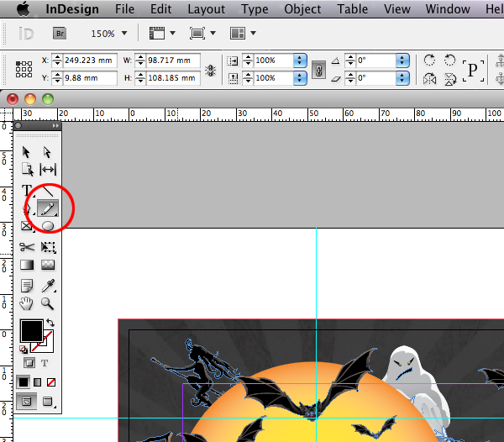Click Default Fill and Stroke icon
This screenshot has height=442, width=504.
tap(24, 350)
